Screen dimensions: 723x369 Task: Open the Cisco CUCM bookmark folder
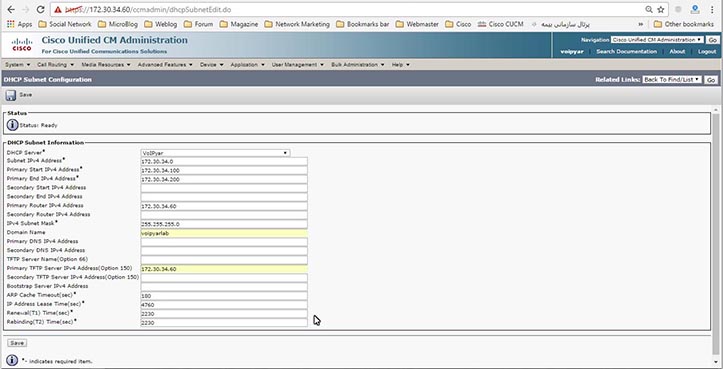(x=500, y=24)
